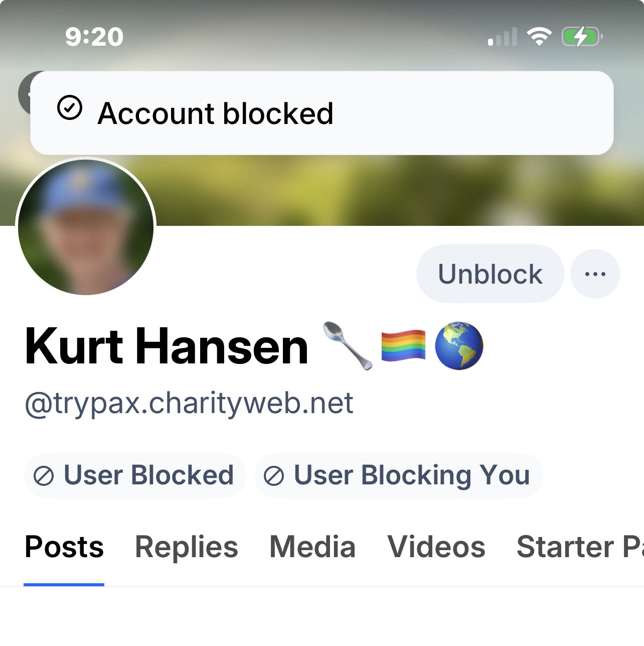
Task: Click the blocked circle icon beside User Blocking You
Action: (x=274, y=476)
